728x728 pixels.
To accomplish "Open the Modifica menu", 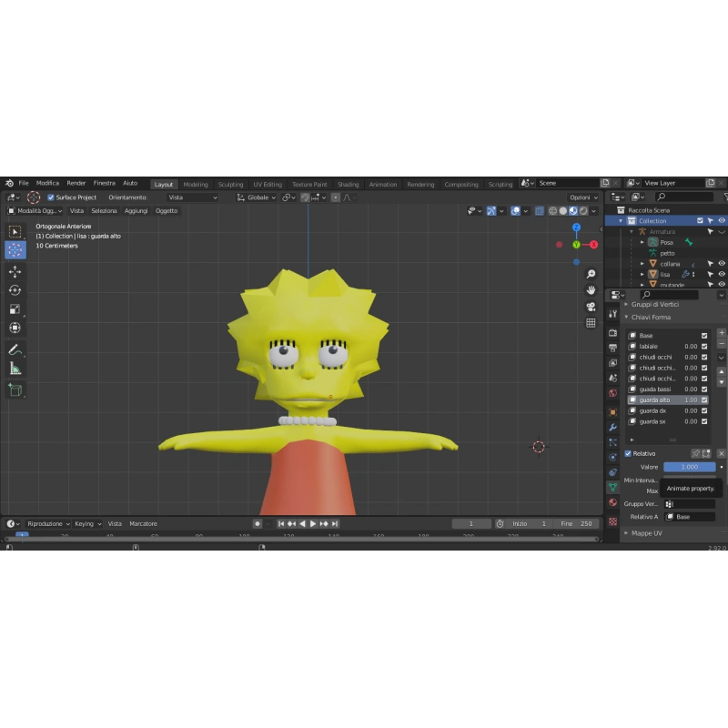I will click(47, 183).
